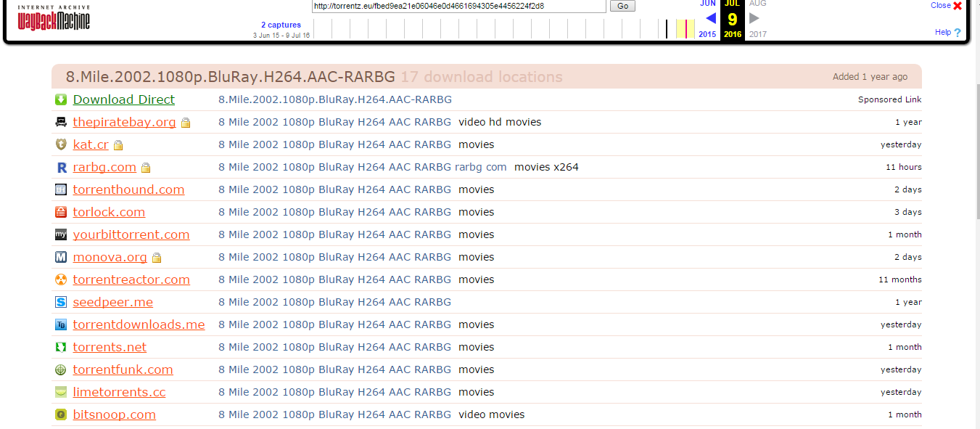The image size is (980, 429).
Task: Click the 'Added 1 year ago' text
Action: click(x=870, y=77)
